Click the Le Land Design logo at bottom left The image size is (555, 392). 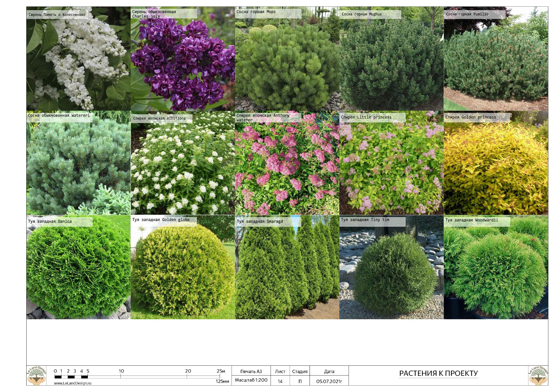pos(36,376)
